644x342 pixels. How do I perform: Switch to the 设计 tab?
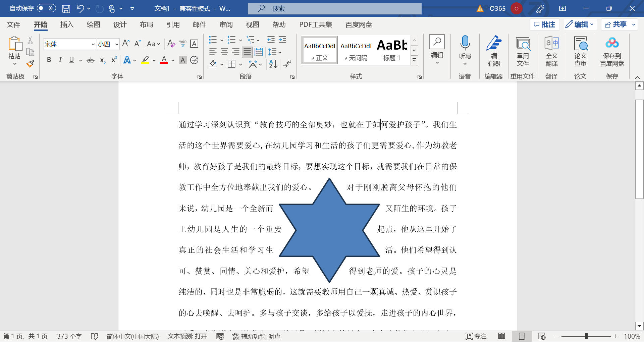(x=120, y=24)
